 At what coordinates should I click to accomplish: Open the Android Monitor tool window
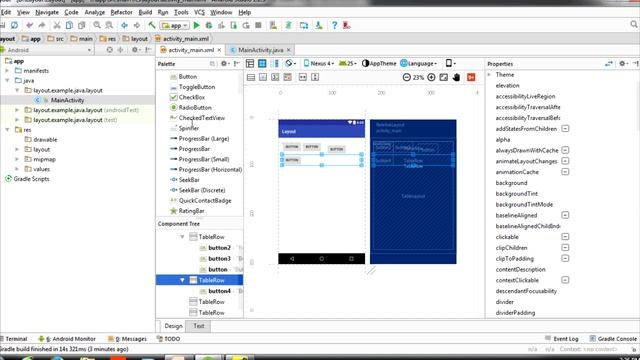pos(67,339)
